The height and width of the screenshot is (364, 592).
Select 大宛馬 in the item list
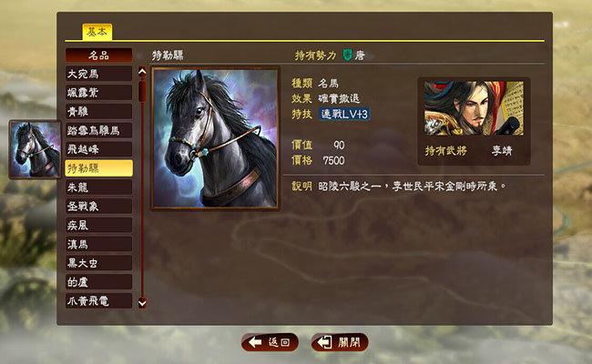coord(98,74)
